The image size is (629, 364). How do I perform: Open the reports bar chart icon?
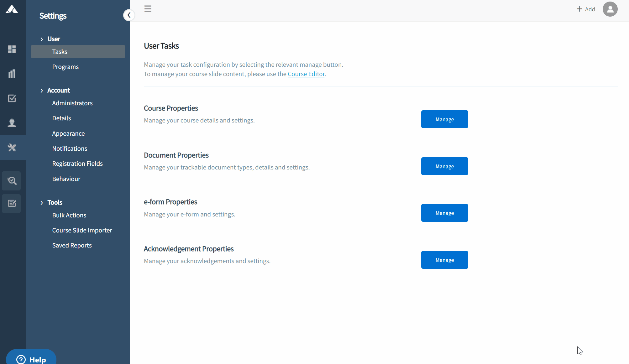tap(12, 74)
